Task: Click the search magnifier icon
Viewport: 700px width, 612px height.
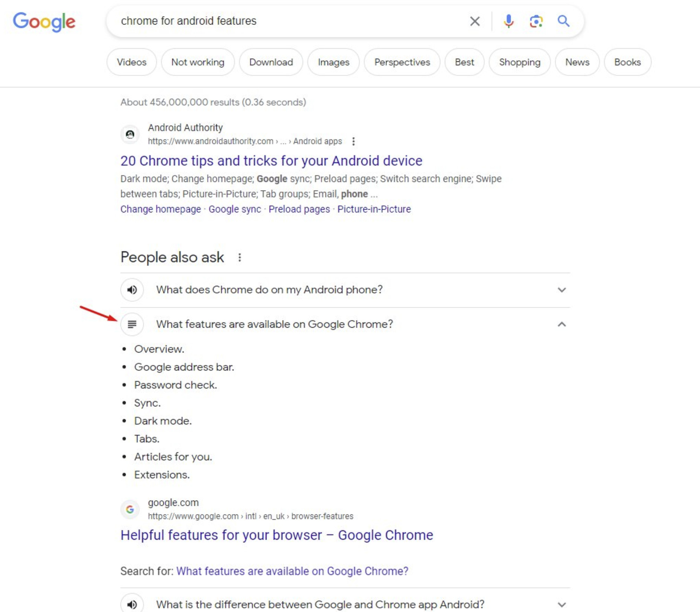Action: pyautogui.click(x=563, y=21)
